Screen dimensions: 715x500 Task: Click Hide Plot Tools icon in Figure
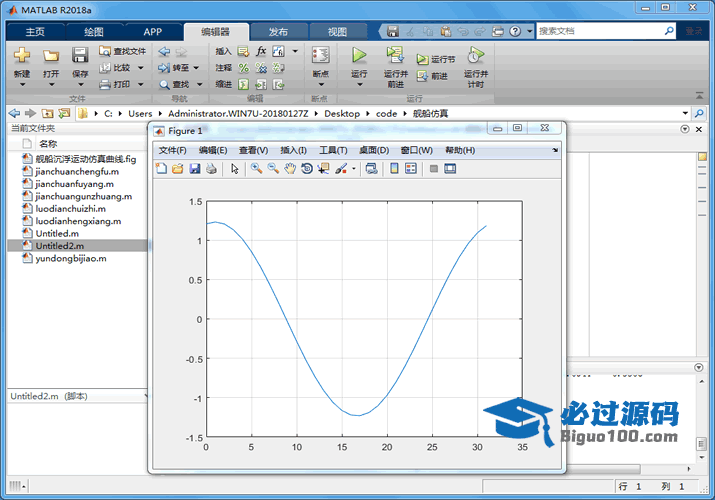[434, 169]
